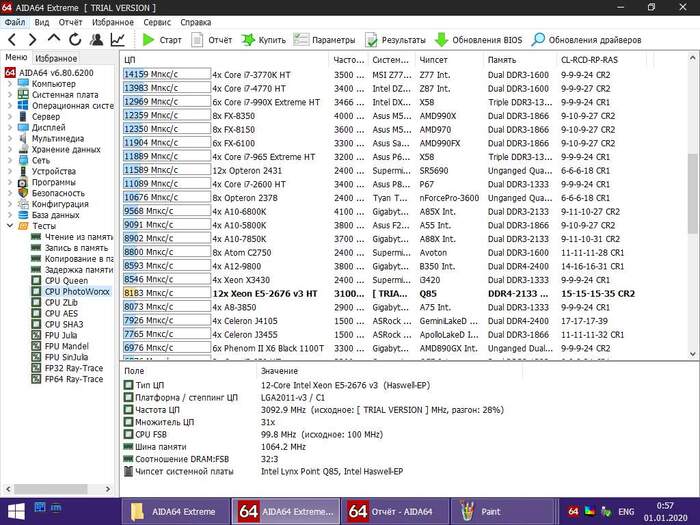Start the benchmark with Старт button
Screen dimensions: 700x525
(x=161, y=40)
